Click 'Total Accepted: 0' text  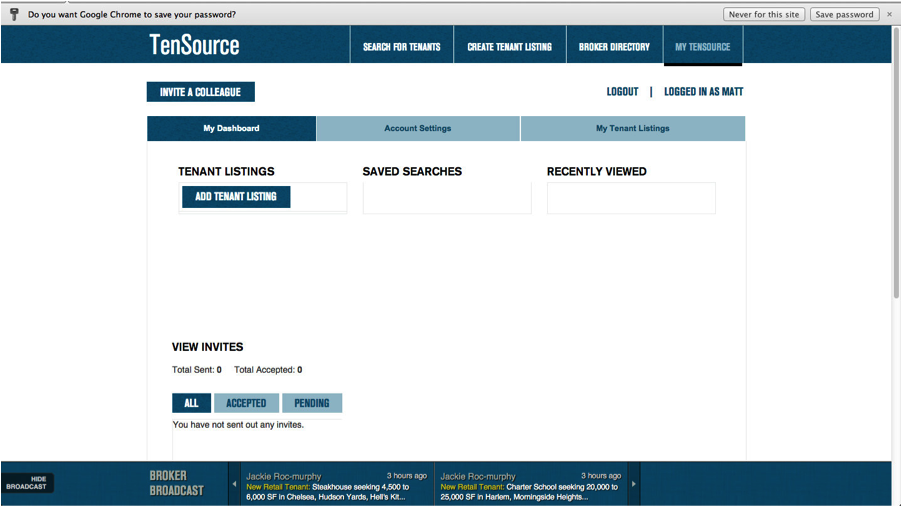pos(268,369)
